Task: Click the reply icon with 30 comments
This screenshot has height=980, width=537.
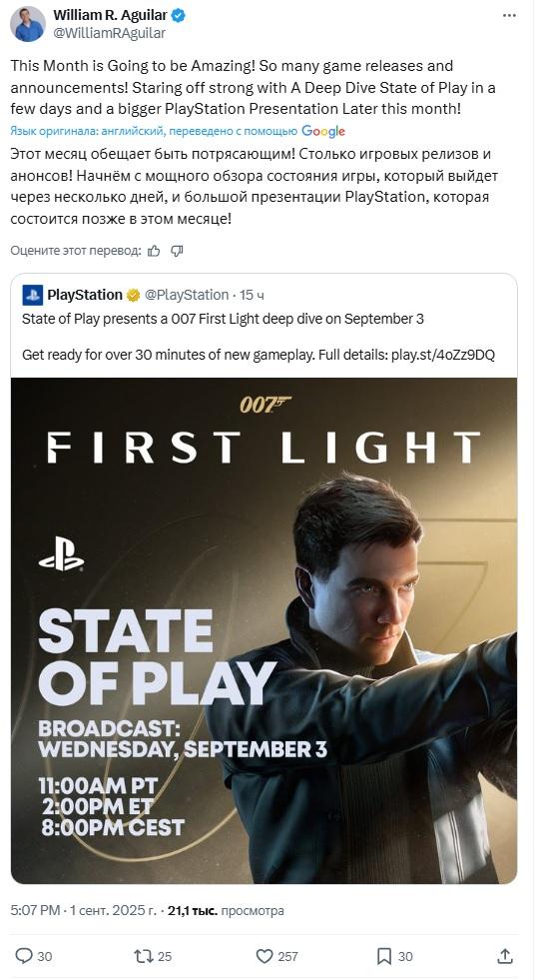Action: coord(24,956)
